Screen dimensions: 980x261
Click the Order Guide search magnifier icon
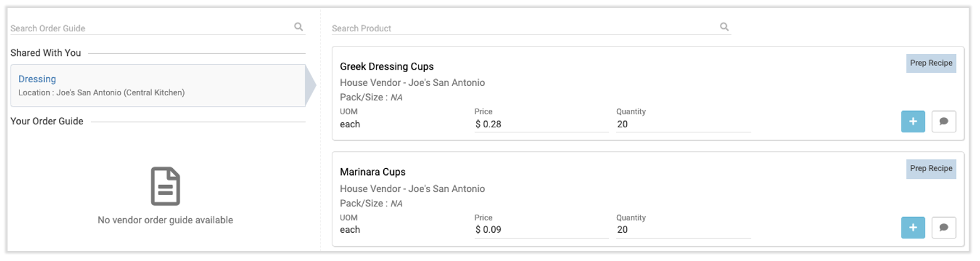tap(298, 27)
